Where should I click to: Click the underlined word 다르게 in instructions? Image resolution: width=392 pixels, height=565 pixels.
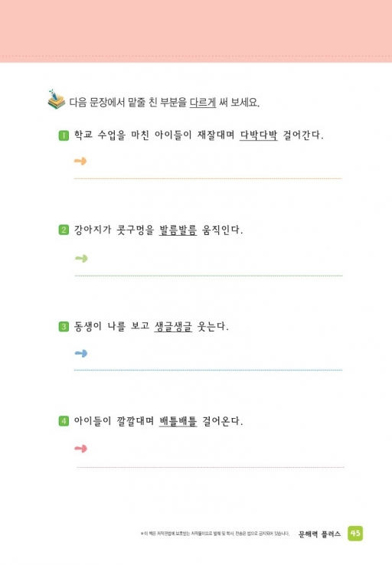point(203,103)
